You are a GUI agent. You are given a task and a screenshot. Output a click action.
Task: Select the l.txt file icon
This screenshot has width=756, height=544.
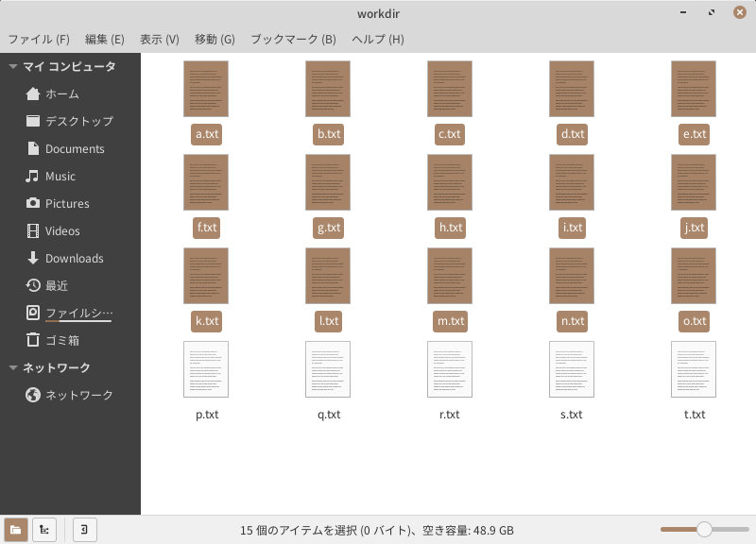(328, 276)
